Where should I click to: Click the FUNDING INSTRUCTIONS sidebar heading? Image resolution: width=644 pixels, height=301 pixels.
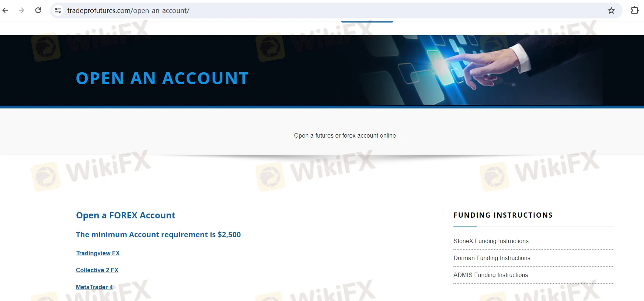point(503,215)
